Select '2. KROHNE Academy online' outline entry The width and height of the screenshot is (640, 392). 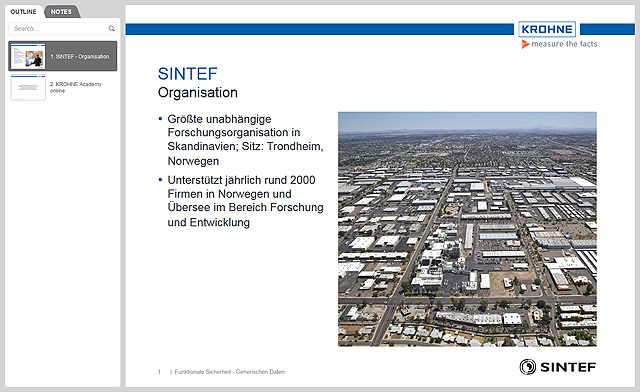[76, 87]
